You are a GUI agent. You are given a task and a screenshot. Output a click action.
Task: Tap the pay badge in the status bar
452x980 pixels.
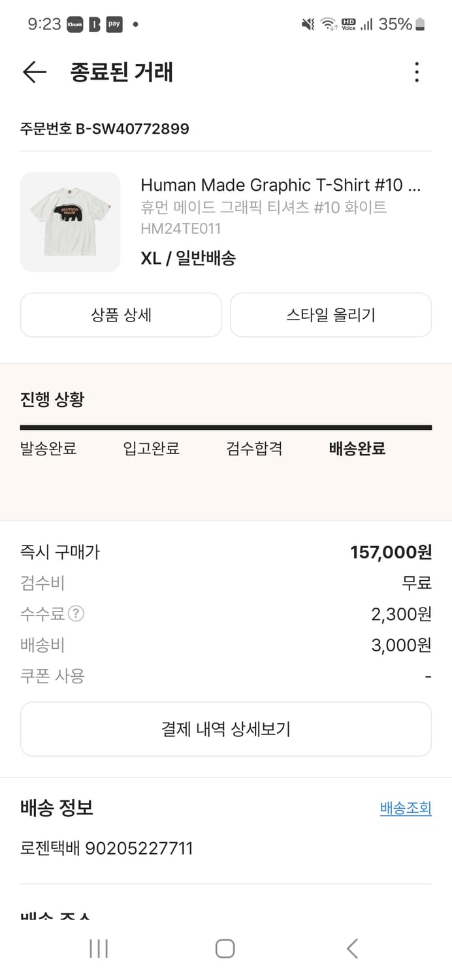click(114, 24)
